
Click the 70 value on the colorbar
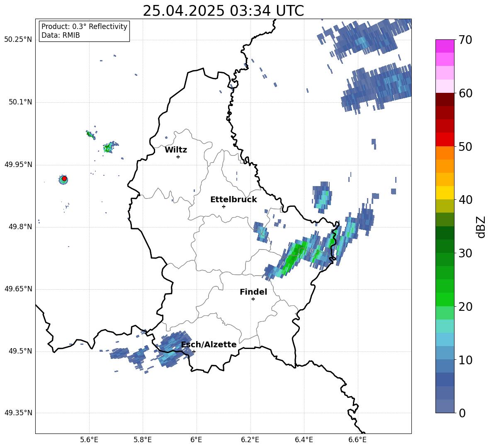click(465, 40)
